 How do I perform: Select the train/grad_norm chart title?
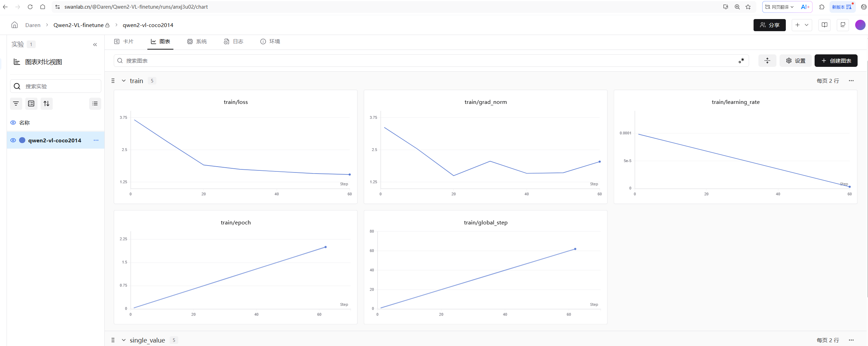point(485,102)
